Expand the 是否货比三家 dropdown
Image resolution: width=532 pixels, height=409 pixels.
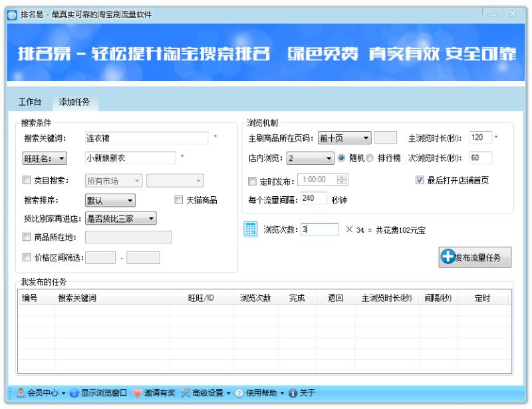[x=121, y=218]
